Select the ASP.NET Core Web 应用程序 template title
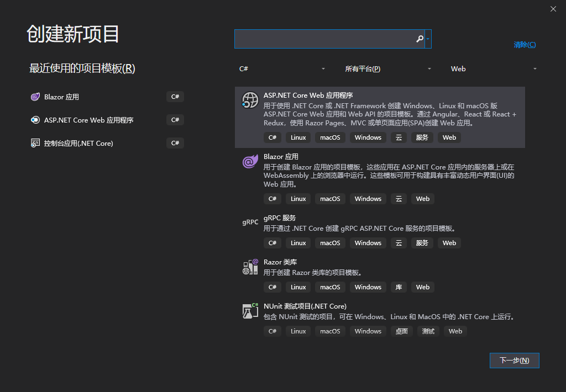Screen dimensions: 566x392 (x=308, y=95)
